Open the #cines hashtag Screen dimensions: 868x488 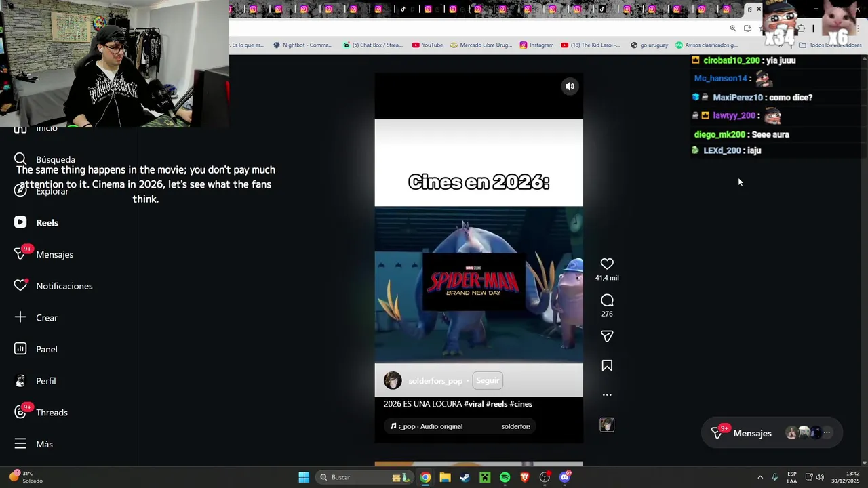point(521,404)
